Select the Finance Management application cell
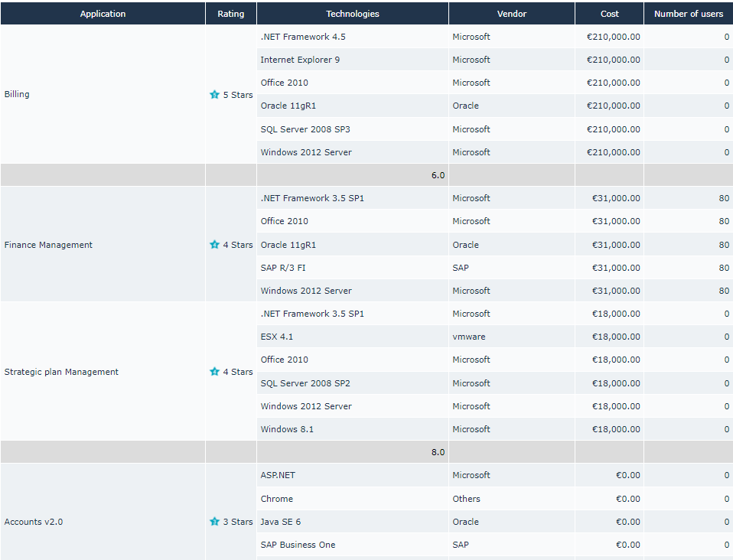The height and width of the screenshot is (560, 733). (x=48, y=245)
